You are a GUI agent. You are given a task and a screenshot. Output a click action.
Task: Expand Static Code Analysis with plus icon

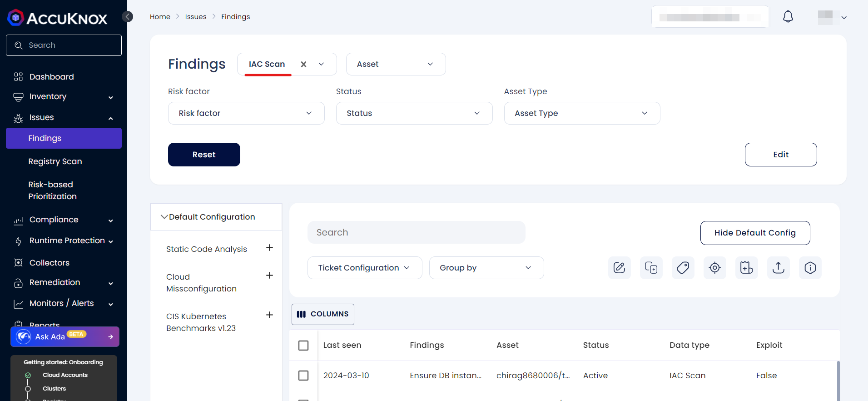(269, 248)
